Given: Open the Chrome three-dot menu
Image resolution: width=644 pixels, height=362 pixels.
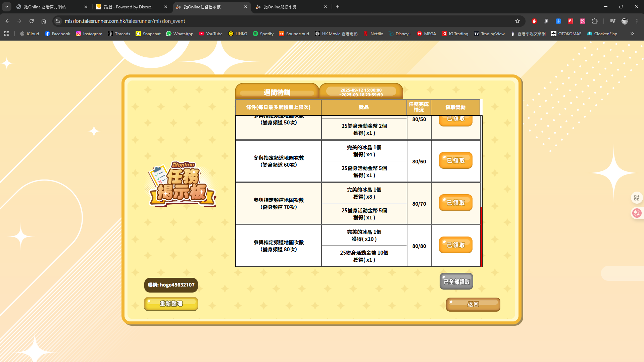Looking at the screenshot, I should pyautogui.click(x=637, y=21).
